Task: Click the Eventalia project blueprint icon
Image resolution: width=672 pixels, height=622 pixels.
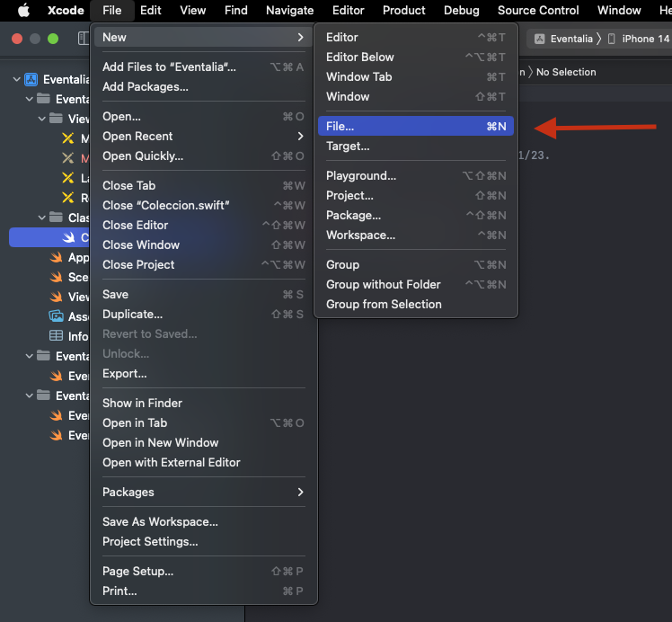Action: click(x=31, y=79)
